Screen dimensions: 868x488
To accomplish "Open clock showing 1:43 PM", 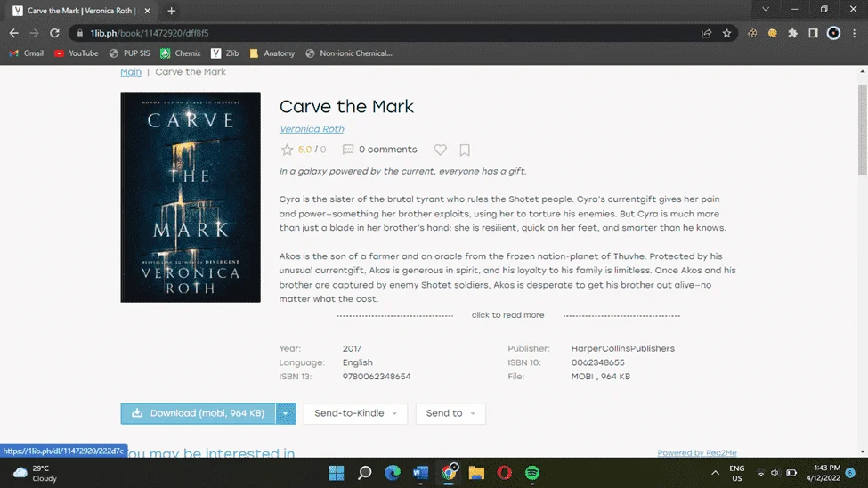I will point(823,473).
